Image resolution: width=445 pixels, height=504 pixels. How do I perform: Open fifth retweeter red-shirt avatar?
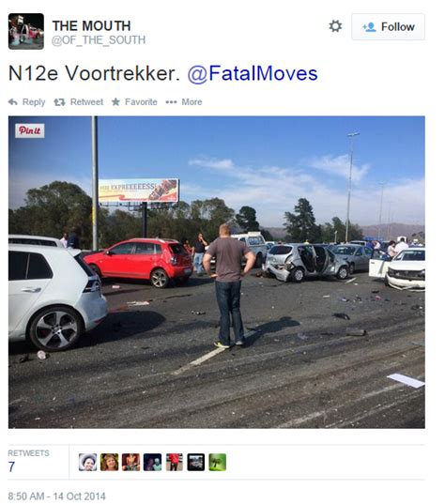175,462
